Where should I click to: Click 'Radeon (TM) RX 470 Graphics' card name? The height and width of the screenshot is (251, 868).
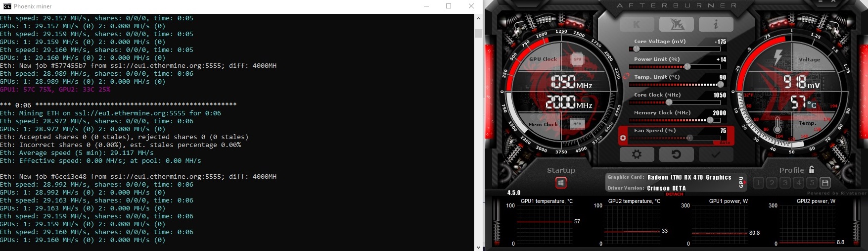(x=689, y=177)
